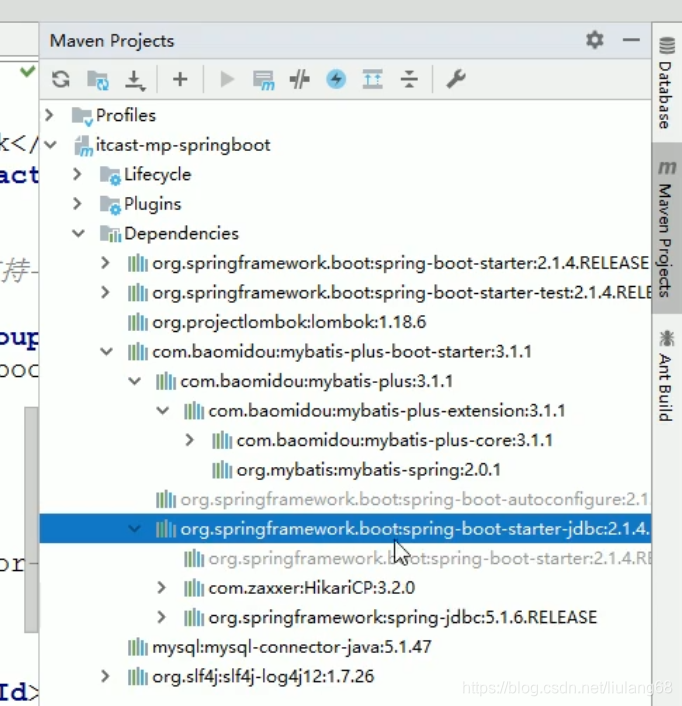The image size is (682, 706).
Task: Execute Maven goal icon
Action: click(264, 80)
